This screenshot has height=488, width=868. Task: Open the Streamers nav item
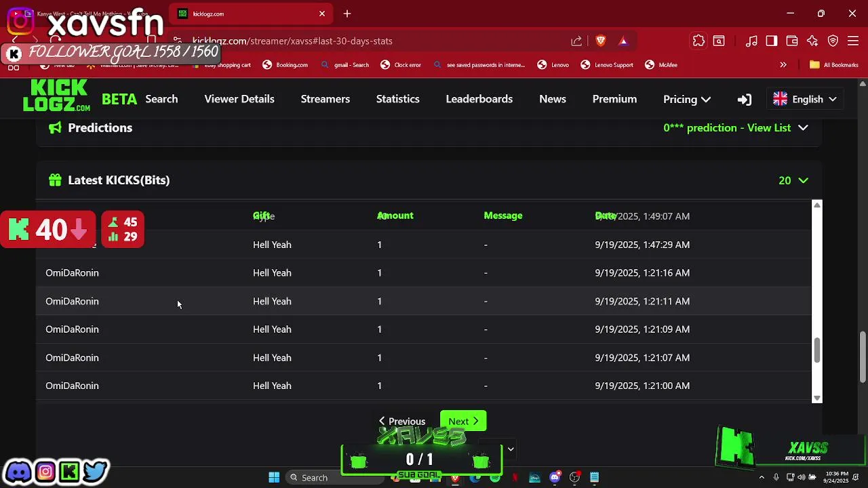coord(325,99)
